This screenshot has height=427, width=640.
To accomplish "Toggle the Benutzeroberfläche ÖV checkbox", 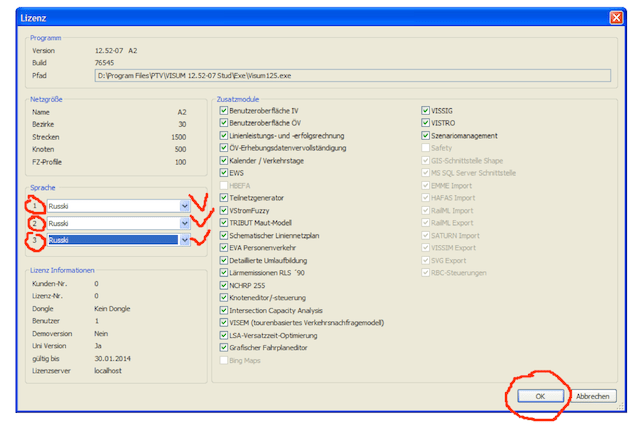I will (223, 123).
